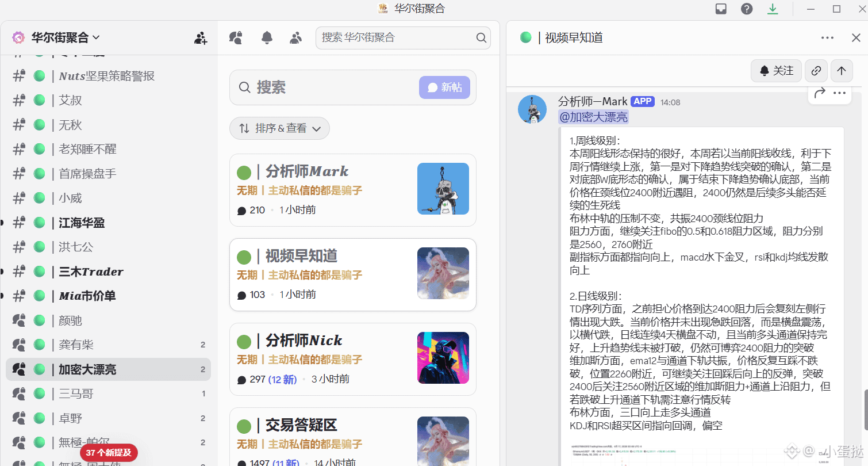Open notification bell settings in channel header
The image size is (868, 466).
[x=267, y=38]
